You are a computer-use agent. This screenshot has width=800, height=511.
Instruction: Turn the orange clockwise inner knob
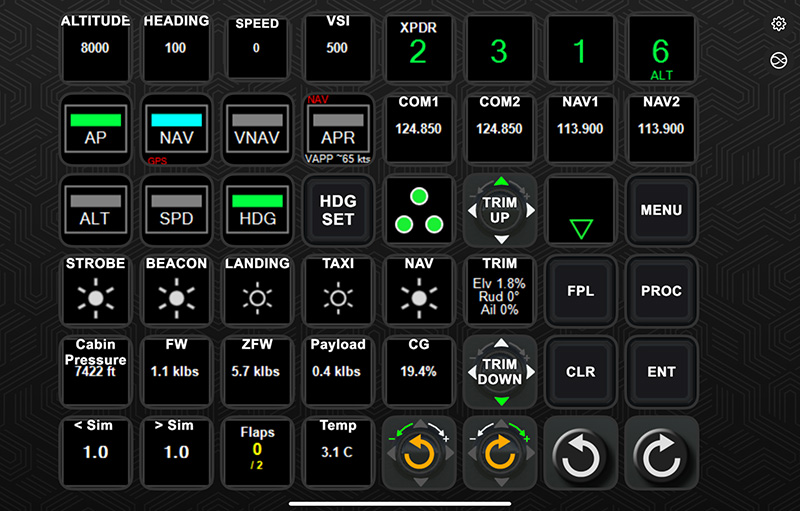(x=500, y=453)
